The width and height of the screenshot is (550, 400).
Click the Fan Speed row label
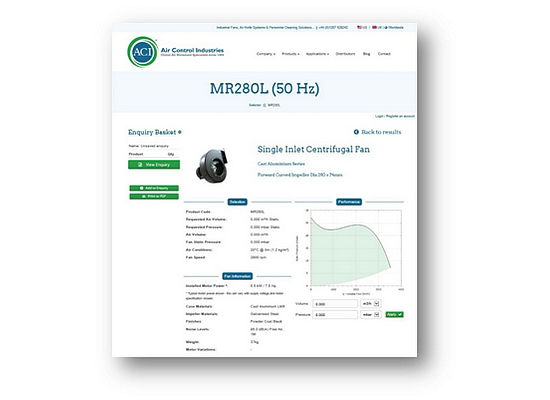[x=195, y=257]
